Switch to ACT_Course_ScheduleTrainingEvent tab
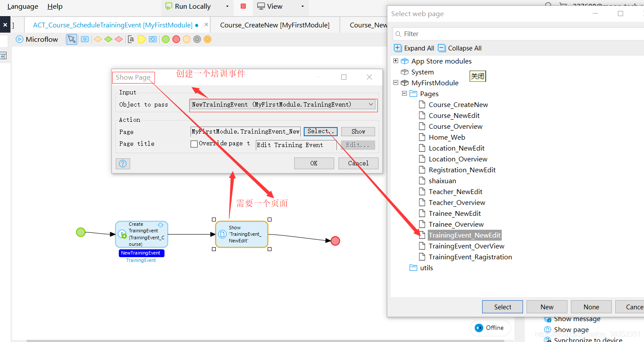Image resolution: width=644 pixels, height=342 pixels. (113, 25)
